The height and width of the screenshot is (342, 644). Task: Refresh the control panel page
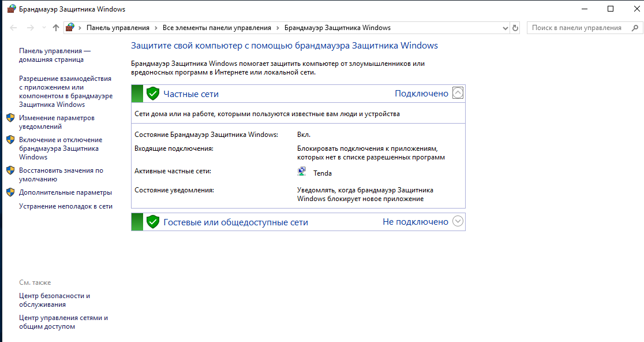pyautogui.click(x=515, y=28)
